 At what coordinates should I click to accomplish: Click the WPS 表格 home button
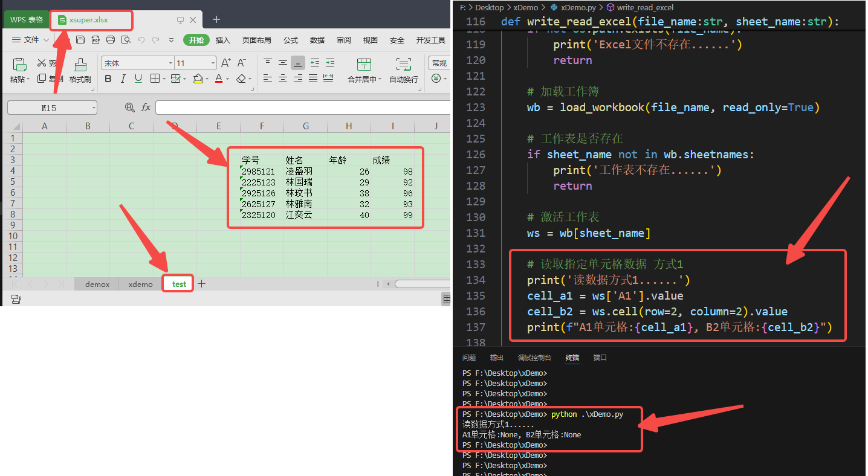pos(27,19)
